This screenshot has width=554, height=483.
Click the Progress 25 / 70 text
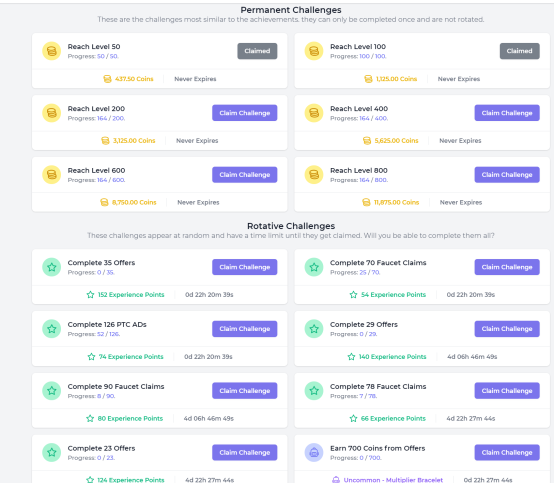355,272
